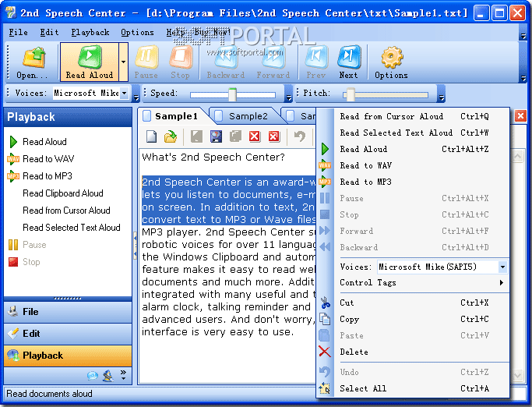Click Select All in the context menu
The width and height of the screenshot is (532, 407).
[x=413, y=388]
